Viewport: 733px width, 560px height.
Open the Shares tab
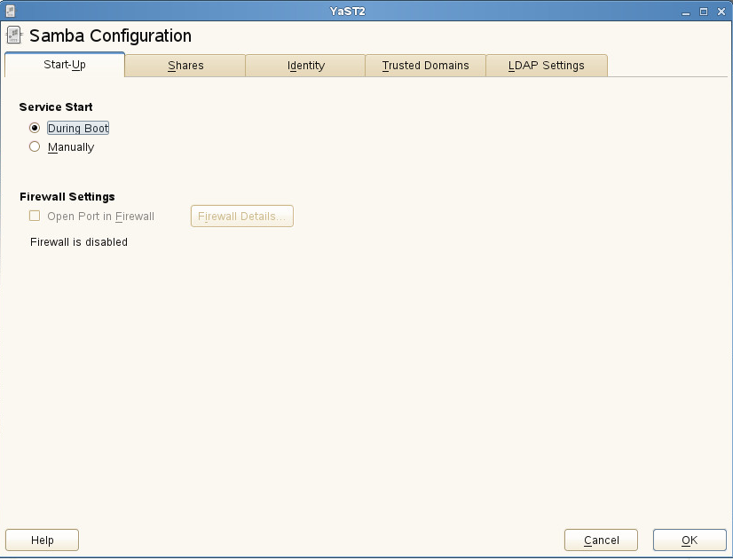185,66
